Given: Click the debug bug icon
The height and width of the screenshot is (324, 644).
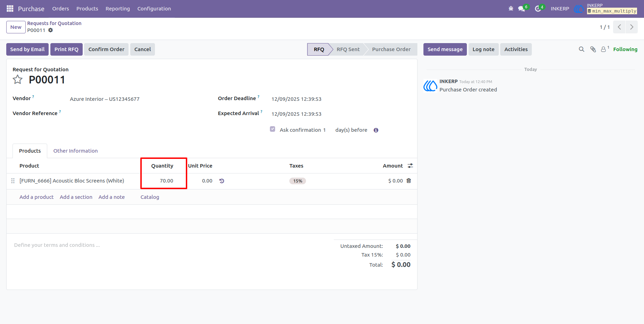Looking at the screenshot, I should click(x=511, y=8).
